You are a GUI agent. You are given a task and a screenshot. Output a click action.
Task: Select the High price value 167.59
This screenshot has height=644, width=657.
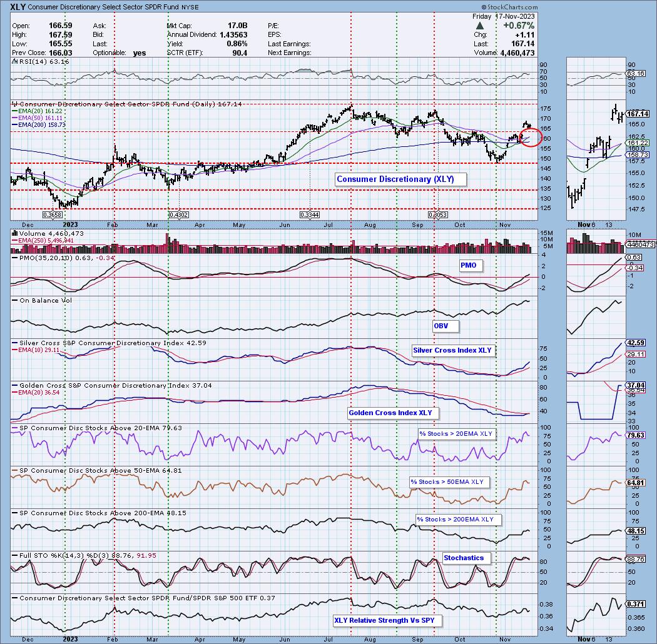tap(60, 35)
